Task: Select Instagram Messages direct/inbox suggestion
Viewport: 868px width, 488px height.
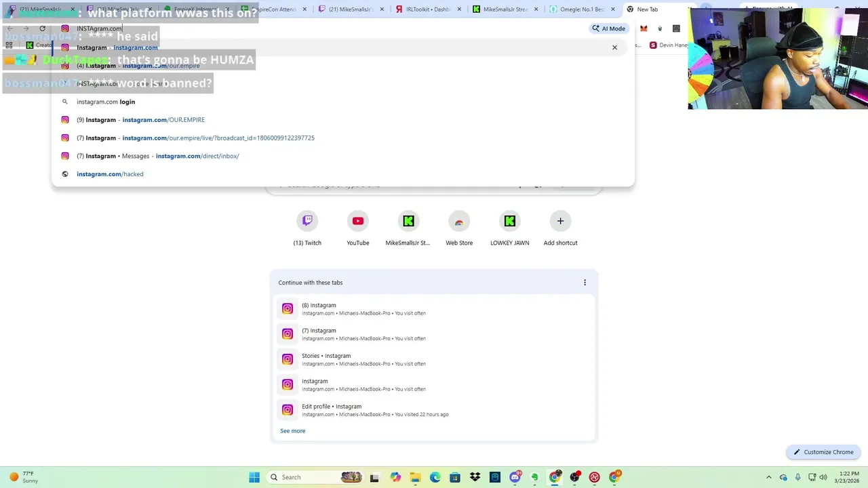Action: [x=342, y=156]
